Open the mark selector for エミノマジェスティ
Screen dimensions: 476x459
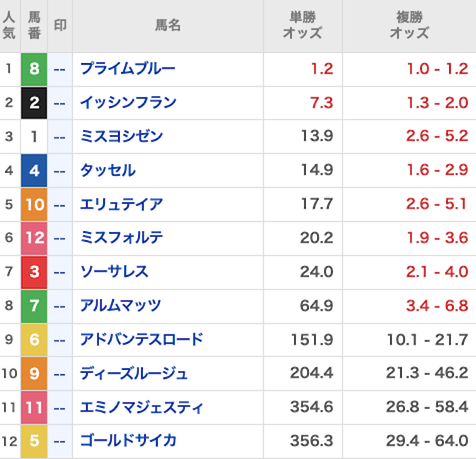click(60, 408)
